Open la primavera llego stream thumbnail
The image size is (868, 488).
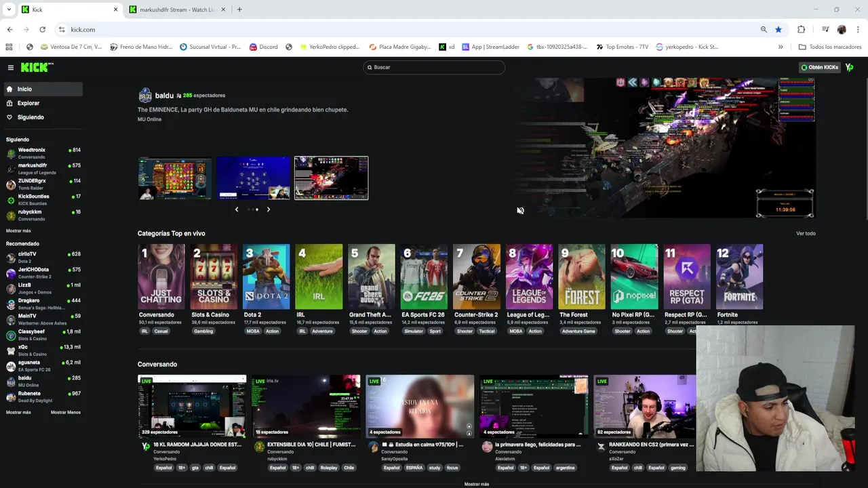534,406
